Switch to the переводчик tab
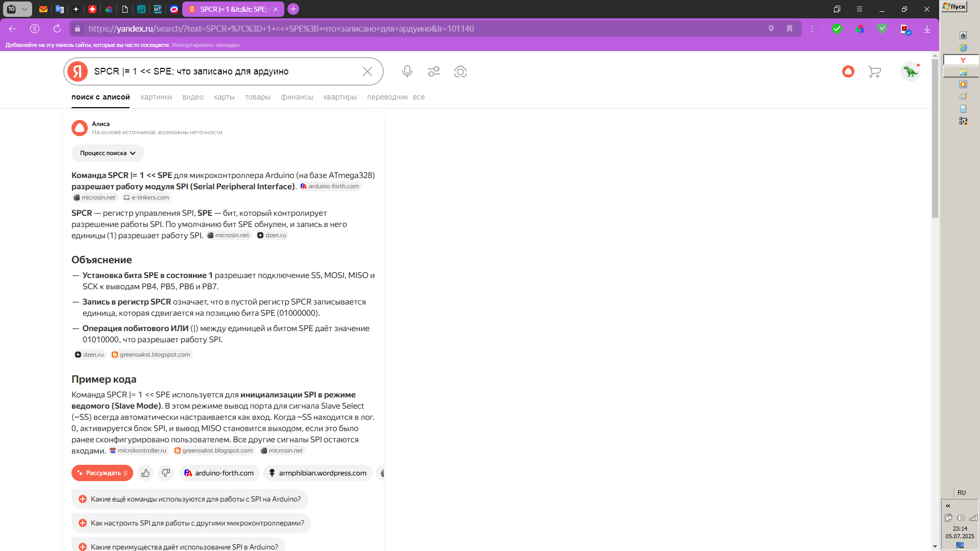Screen dimensions: 980x551 [387, 97]
